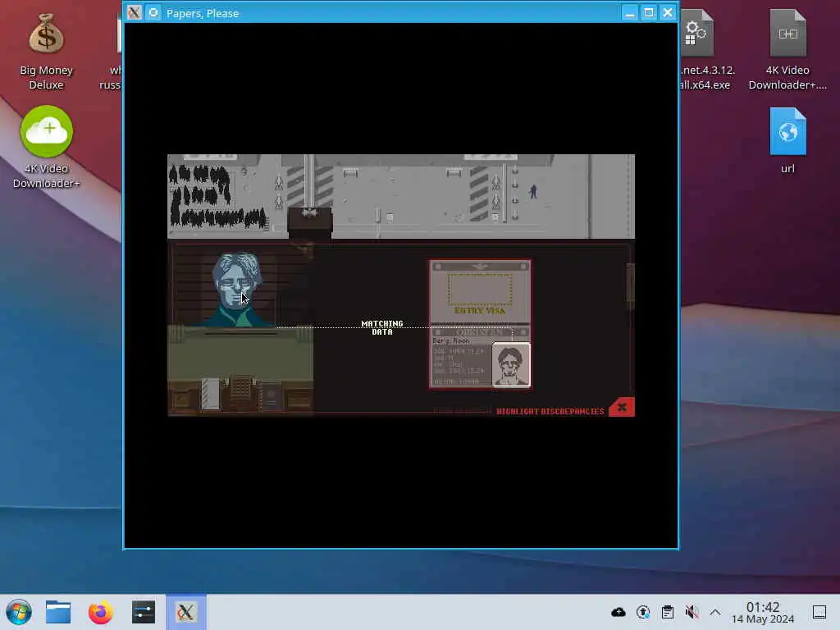Maximize the Papers, Please window
Screen dimensions: 840x630
(x=649, y=13)
